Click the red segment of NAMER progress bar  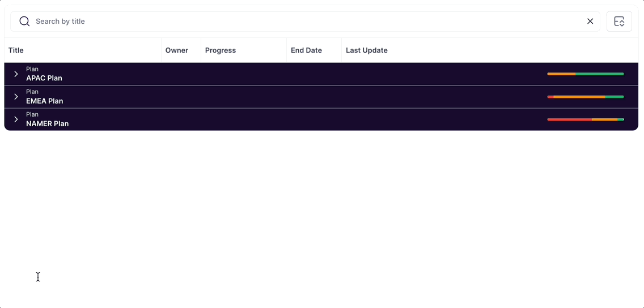pos(569,119)
